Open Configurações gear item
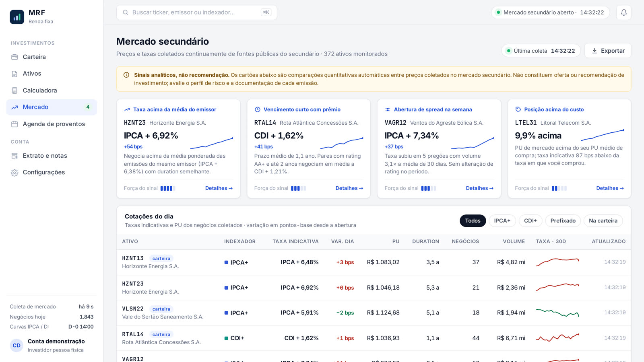This screenshot has height=362, width=644. [x=52, y=172]
